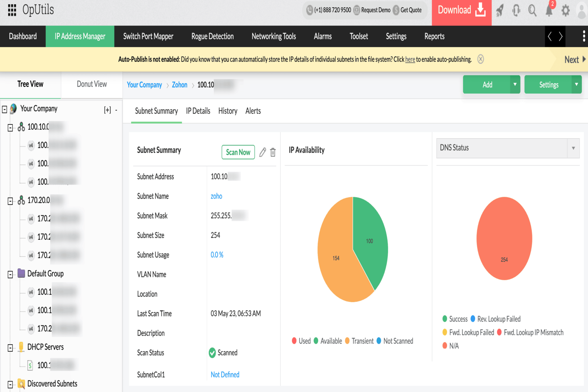
Task: Click the Not Defined SubnetCol1 link
Action: tap(225, 375)
